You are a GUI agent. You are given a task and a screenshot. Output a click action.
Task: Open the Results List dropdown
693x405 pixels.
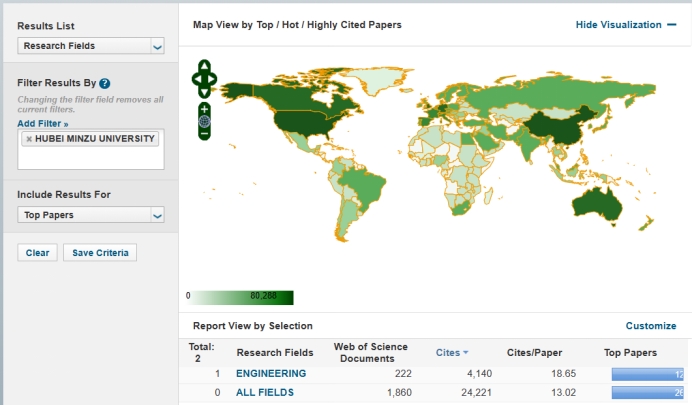[91, 45]
